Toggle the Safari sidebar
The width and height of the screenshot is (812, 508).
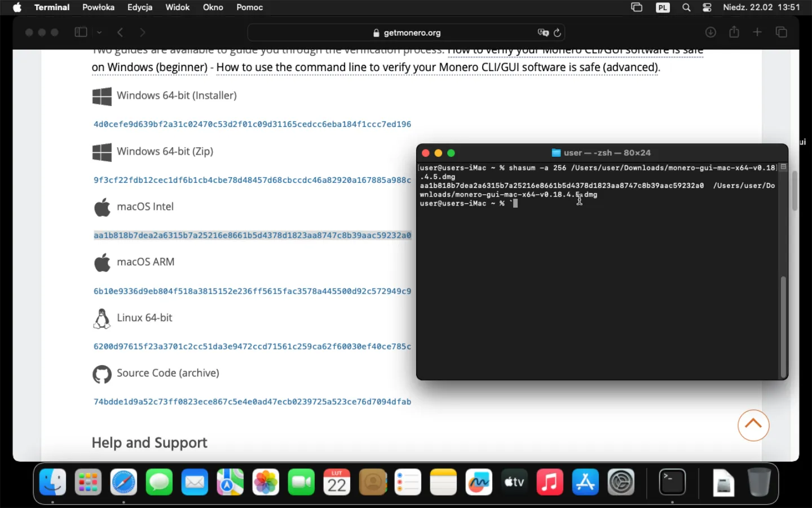81,32
